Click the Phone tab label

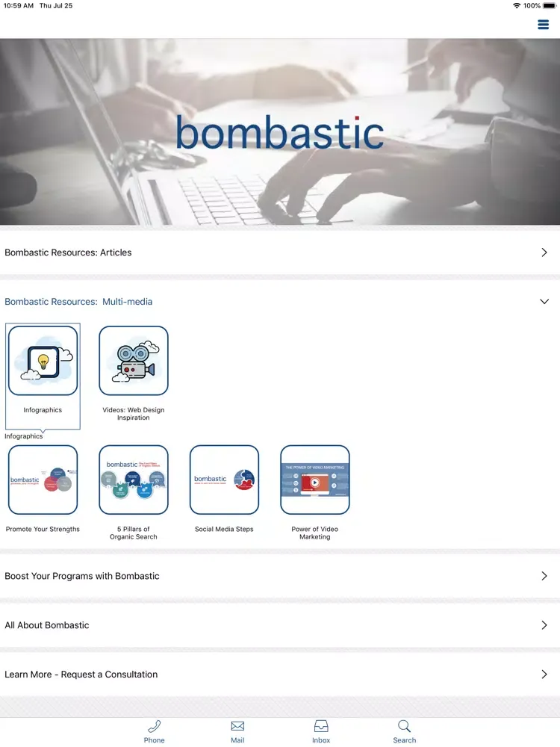[x=155, y=740]
